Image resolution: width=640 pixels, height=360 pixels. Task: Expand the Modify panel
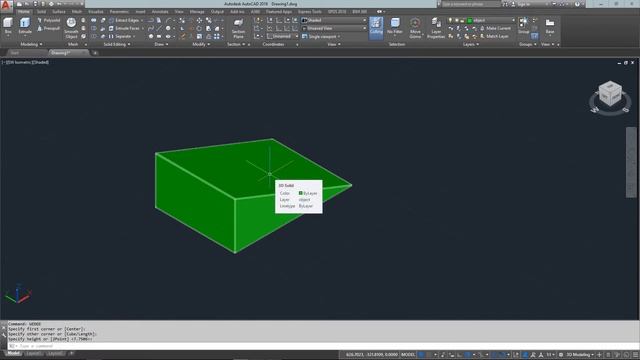point(201,44)
